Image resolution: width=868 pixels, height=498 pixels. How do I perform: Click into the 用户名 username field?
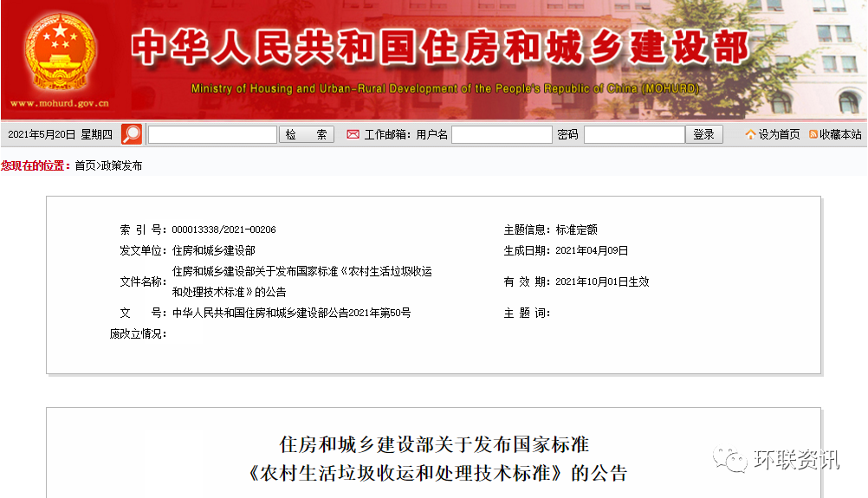tap(502, 134)
